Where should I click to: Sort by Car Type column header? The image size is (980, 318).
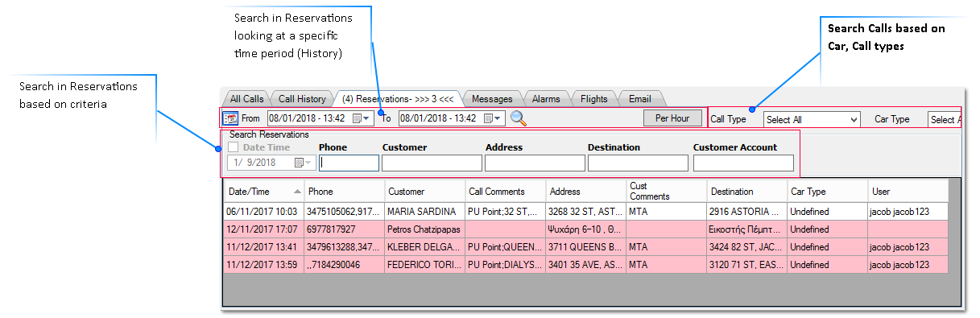click(x=828, y=192)
